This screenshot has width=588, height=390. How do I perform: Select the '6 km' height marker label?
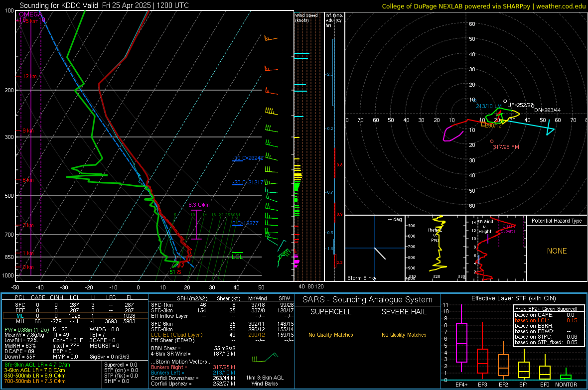click(x=28, y=180)
